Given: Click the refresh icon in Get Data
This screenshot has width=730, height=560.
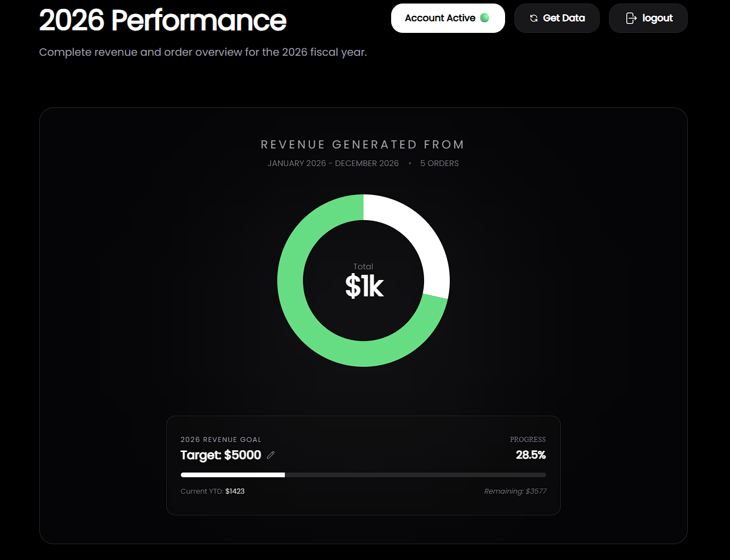Looking at the screenshot, I should pyautogui.click(x=533, y=18).
